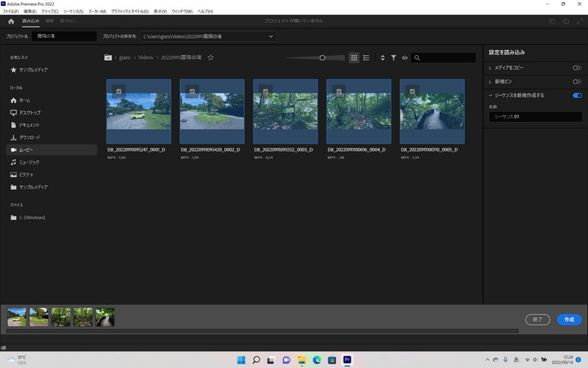The width and height of the screenshot is (588, 368).
Task: Enable the メディアをコピー toggle
Action: pos(577,68)
